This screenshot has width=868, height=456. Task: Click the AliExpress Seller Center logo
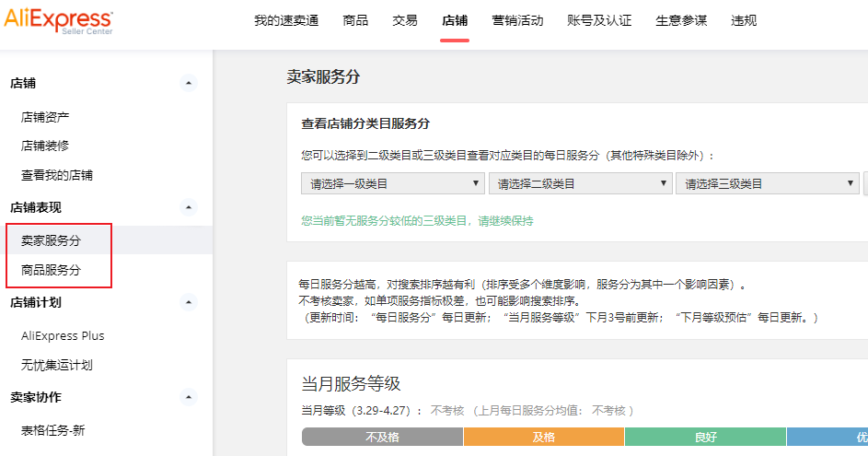tap(59, 21)
